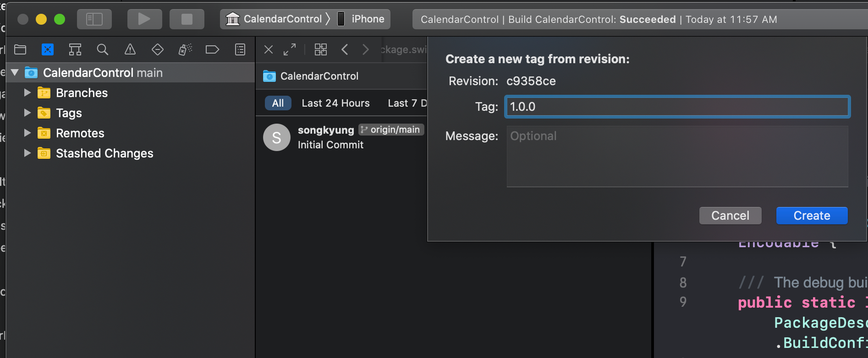Collapse the CalendarControl main repository
The width and height of the screenshot is (868, 358).
15,73
